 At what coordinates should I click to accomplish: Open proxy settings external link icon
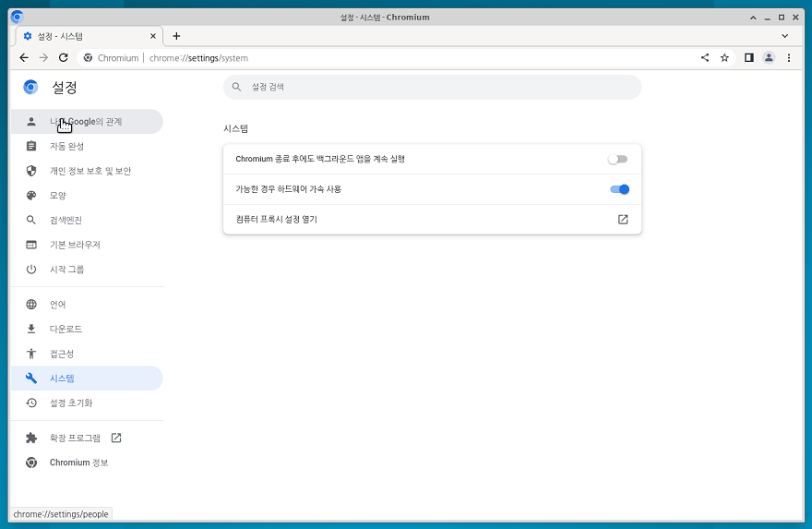click(x=623, y=219)
